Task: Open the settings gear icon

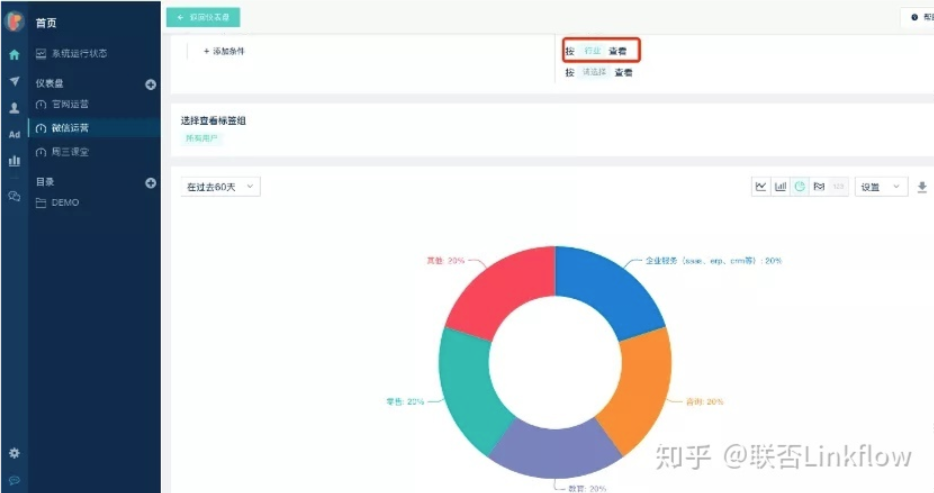Action: (x=14, y=453)
